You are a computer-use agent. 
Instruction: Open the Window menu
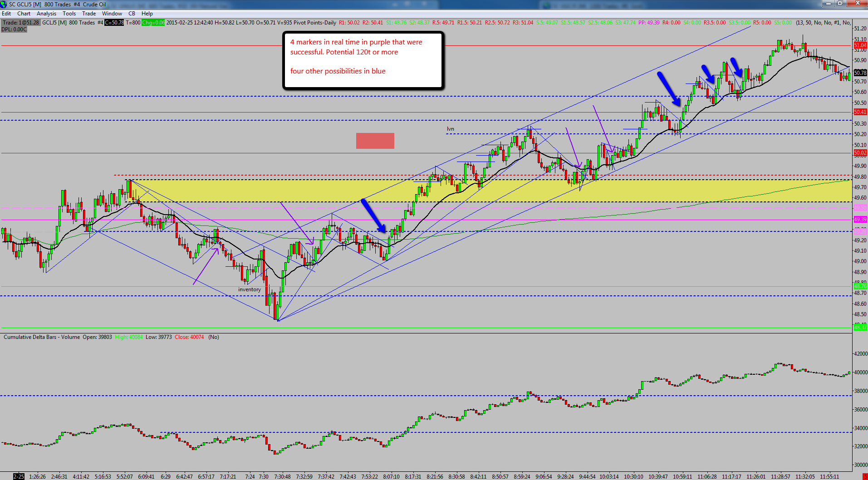coord(112,14)
